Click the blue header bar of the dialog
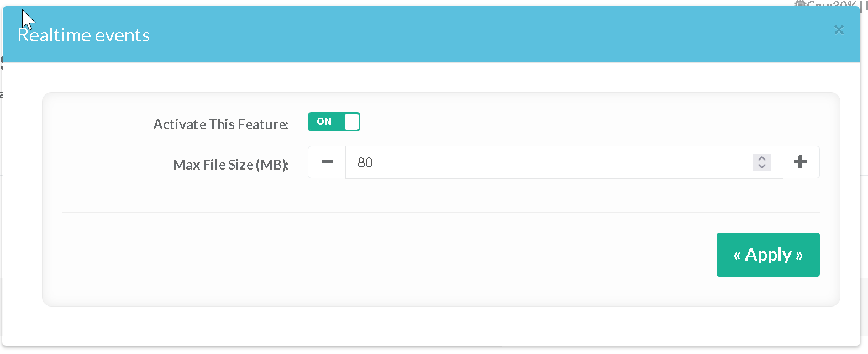868x354 pixels. (x=442, y=34)
